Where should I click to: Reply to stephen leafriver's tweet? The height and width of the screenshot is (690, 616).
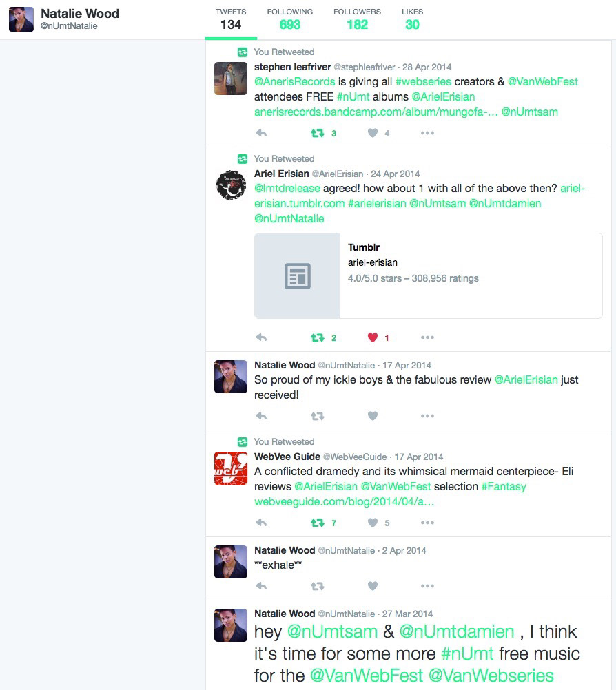pos(261,133)
